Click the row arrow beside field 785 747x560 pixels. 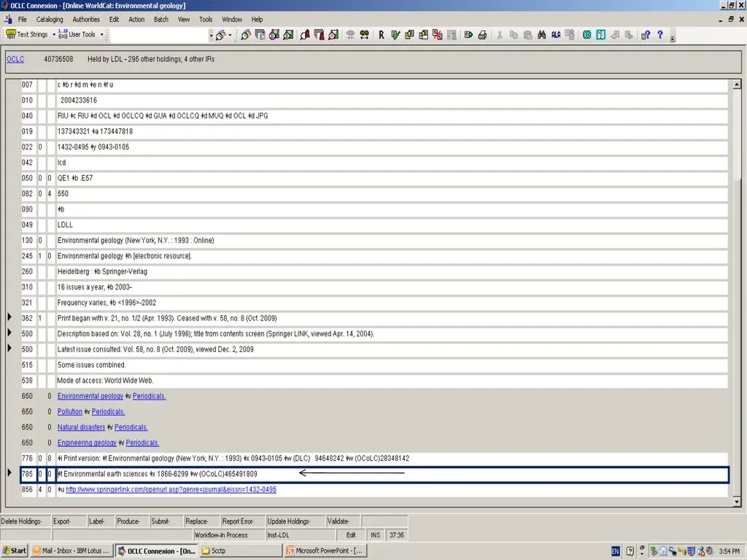9,472
